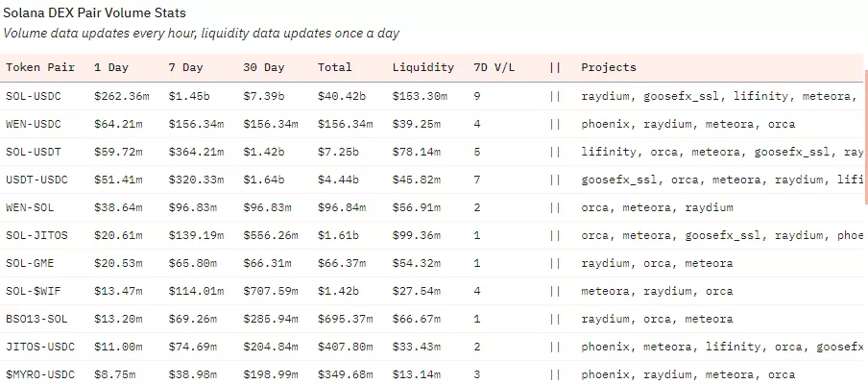Click the $153.30m liquidity cell
868x384 pixels.
tap(421, 96)
